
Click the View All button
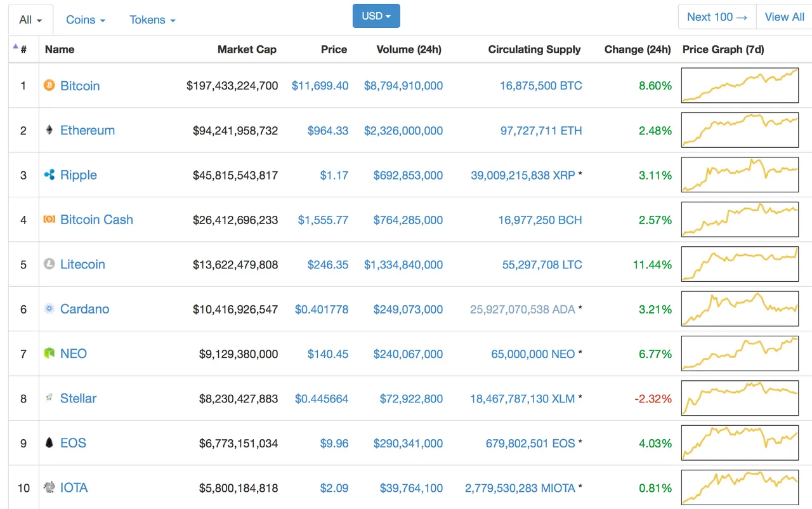pos(784,17)
